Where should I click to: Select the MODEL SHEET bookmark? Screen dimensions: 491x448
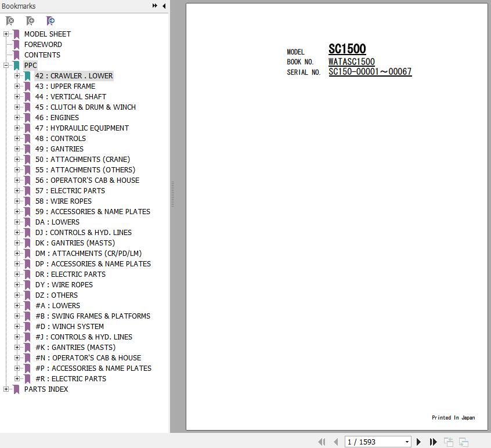(47, 34)
